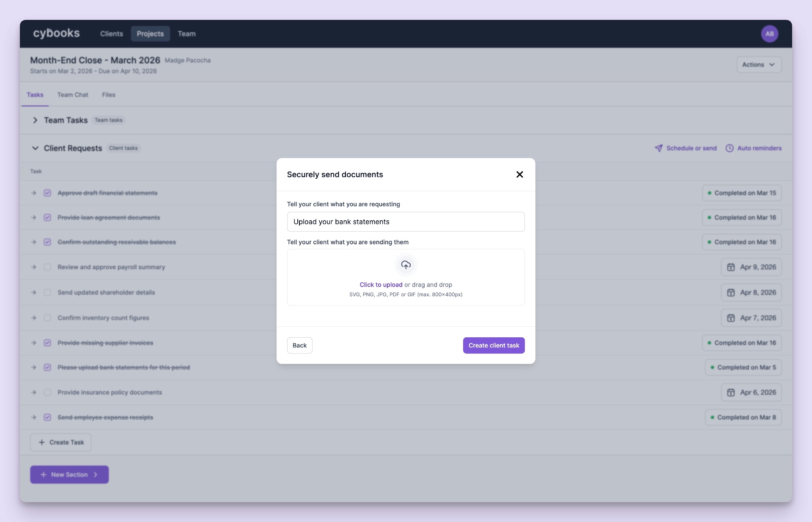Screen dimensions: 812x522
Task: Click calendar icon next to Apr 6, 2026
Action: (x=731, y=392)
